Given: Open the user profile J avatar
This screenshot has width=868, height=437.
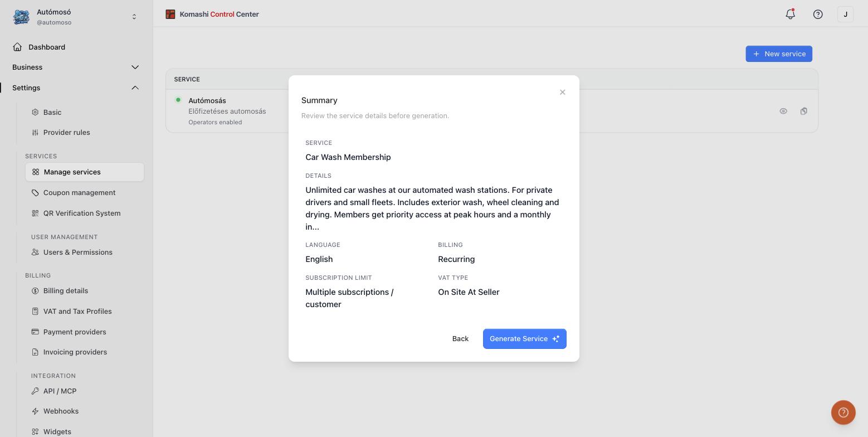Looking at the screenshot, I should pos(845,14).
